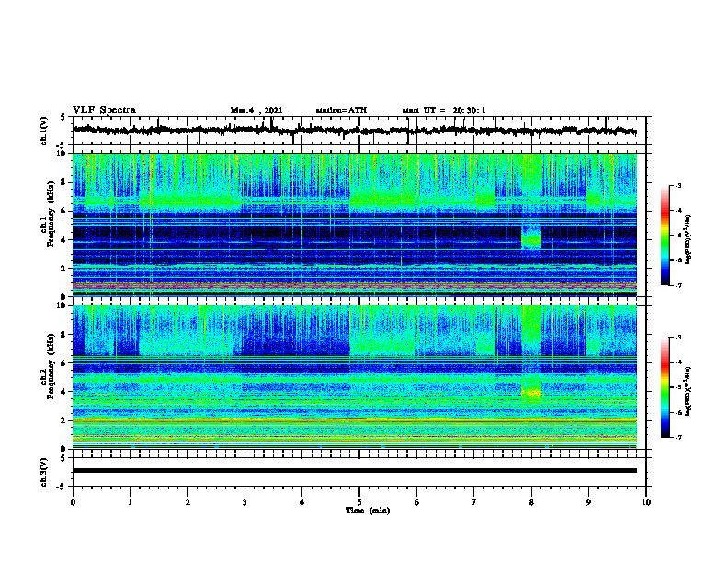This screenshot has width=728, height=563.
Task: Click the ch.1 voltage waveform trace
Action: point(354,131)
